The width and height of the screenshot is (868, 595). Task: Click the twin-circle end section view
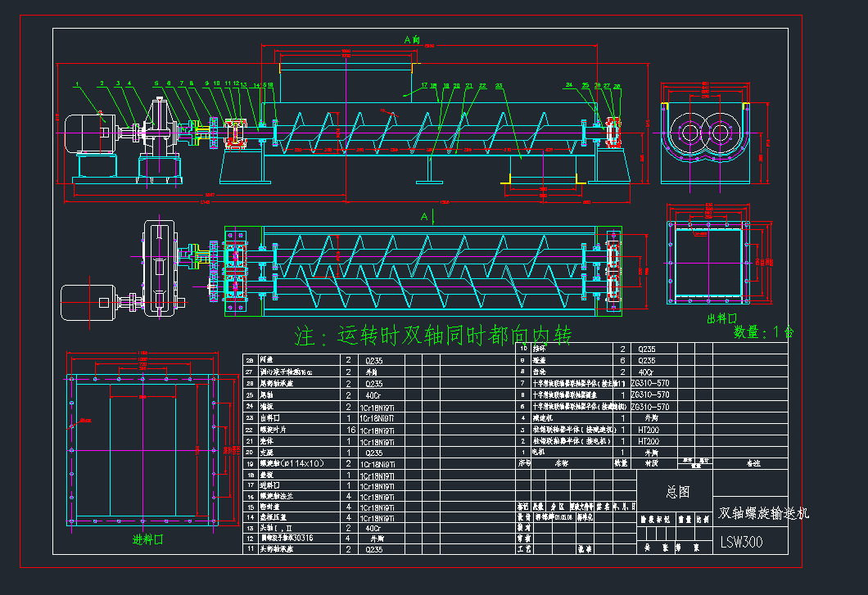click(706, 133)
